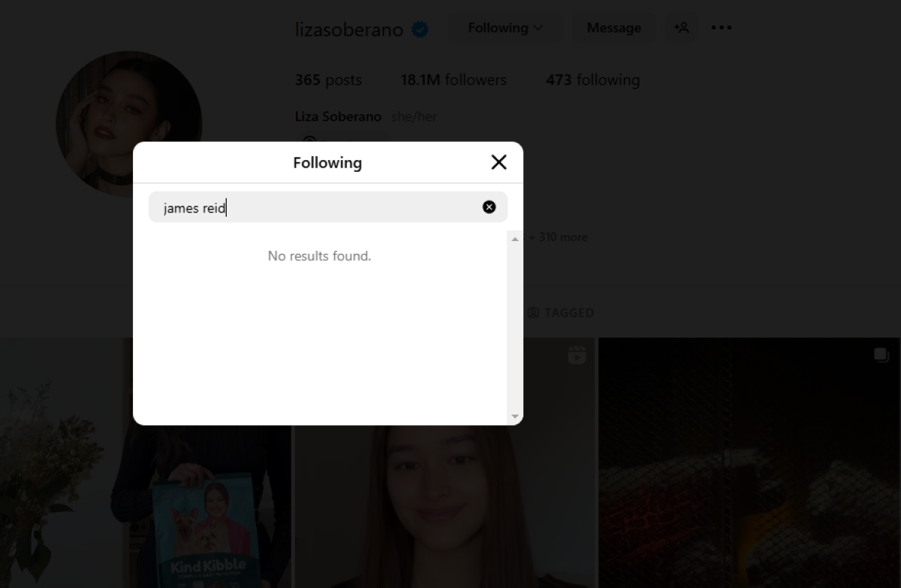Viewport: 901px width, 588px height.
Task: Close the Following dialog
Action: (x=499, y=162)
